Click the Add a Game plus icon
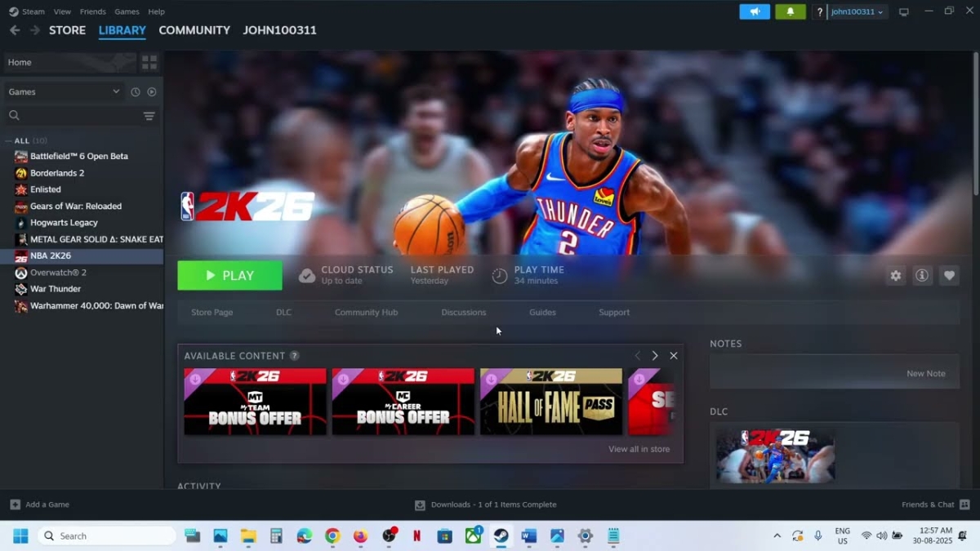The height and width of the screenshot is (551, 980). pyautogui.click(x=15, y=504)
